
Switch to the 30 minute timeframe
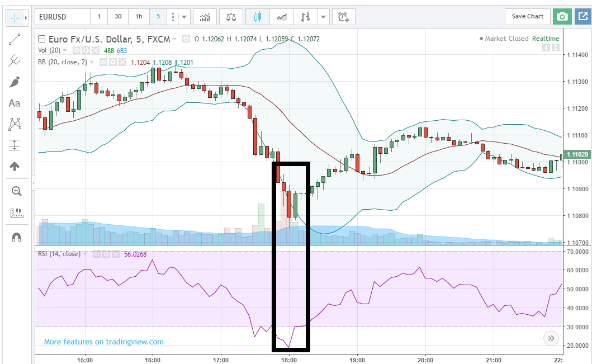click(x=118, y=17)
